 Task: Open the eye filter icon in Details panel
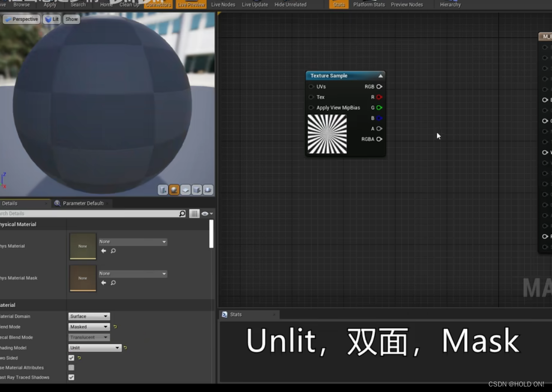(204, 213)
